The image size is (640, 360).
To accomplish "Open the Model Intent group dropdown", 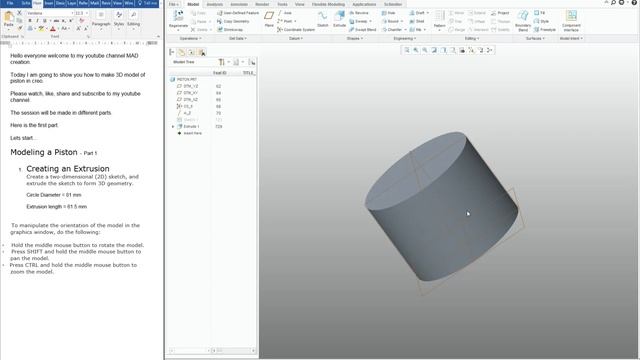I will 571,38.
